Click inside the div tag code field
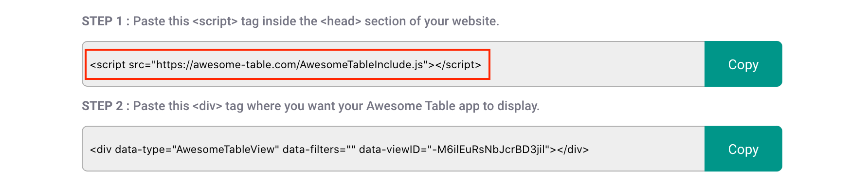This screenshot has height=191, width=868. pyautogui.click(x=393, y=149)
